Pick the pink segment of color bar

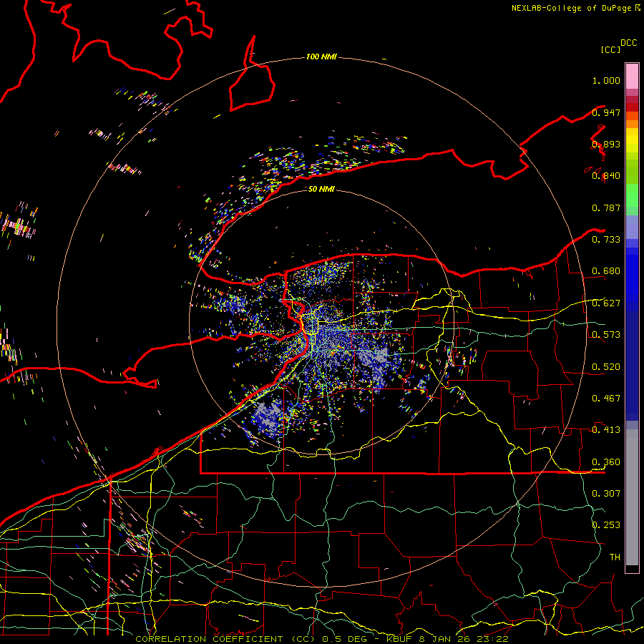click(x=632, y=77)
